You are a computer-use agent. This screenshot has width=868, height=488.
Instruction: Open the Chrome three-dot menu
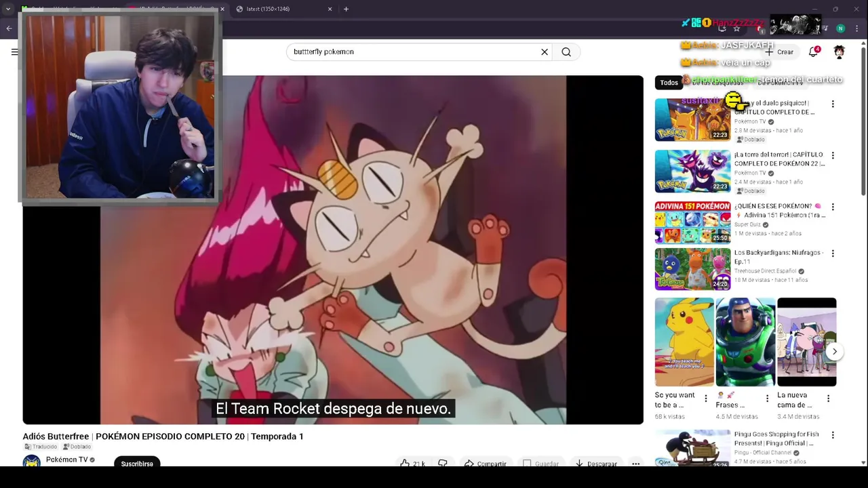click(x=856, y=28)
